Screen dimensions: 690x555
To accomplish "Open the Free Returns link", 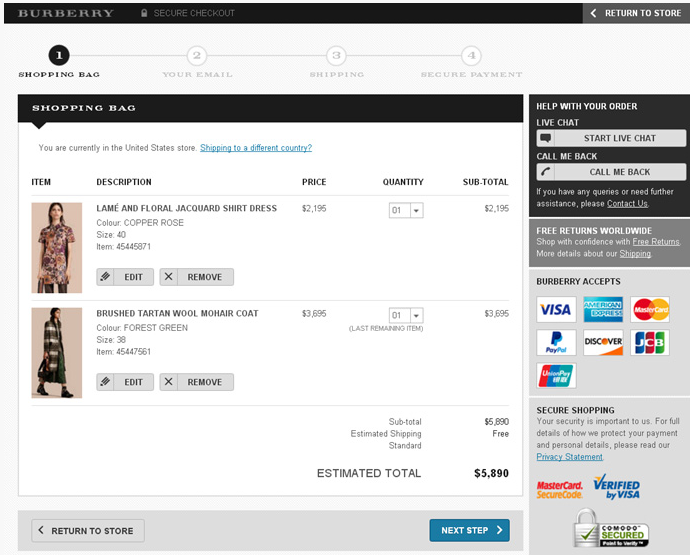I will coord(656,242).
